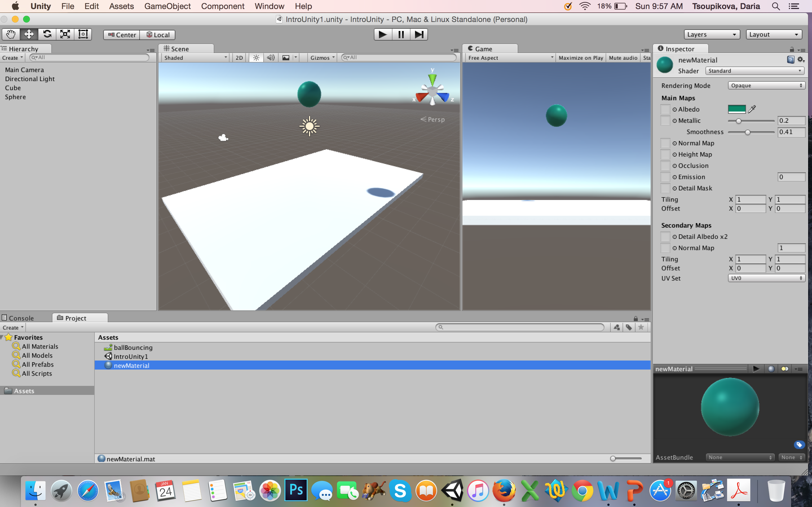Switch to the Console tab
The height and width of the screenshot is (507, 812).
pos(21,318)
